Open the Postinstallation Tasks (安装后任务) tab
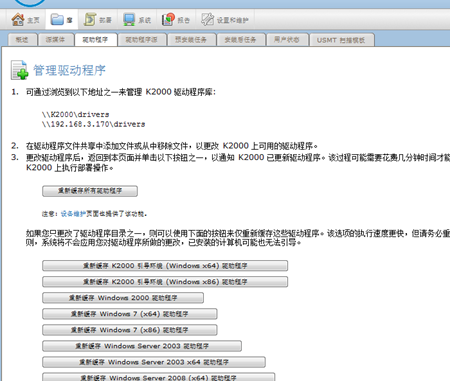The height and width of the screenshot is (381, 450). (x=241, y=40)
